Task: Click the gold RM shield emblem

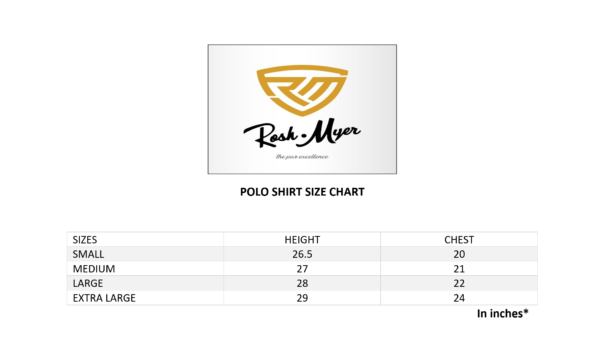Action: pos(302,90)
